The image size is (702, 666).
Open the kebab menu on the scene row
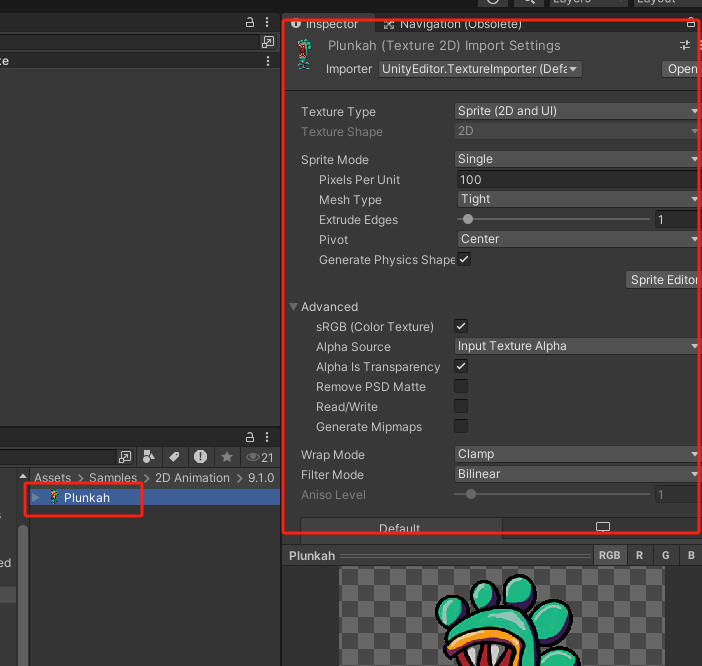click(x=268, y=61)
